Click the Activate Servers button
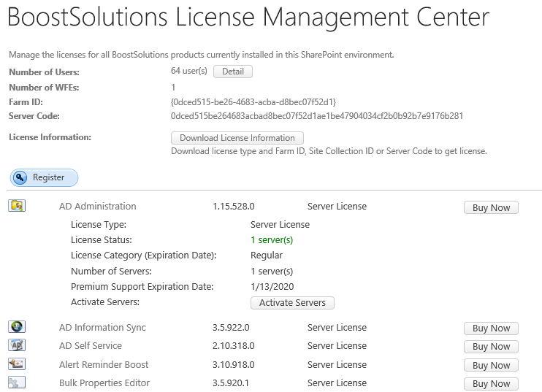The height and width of the screenshot is (392, 542). [292, 302]
